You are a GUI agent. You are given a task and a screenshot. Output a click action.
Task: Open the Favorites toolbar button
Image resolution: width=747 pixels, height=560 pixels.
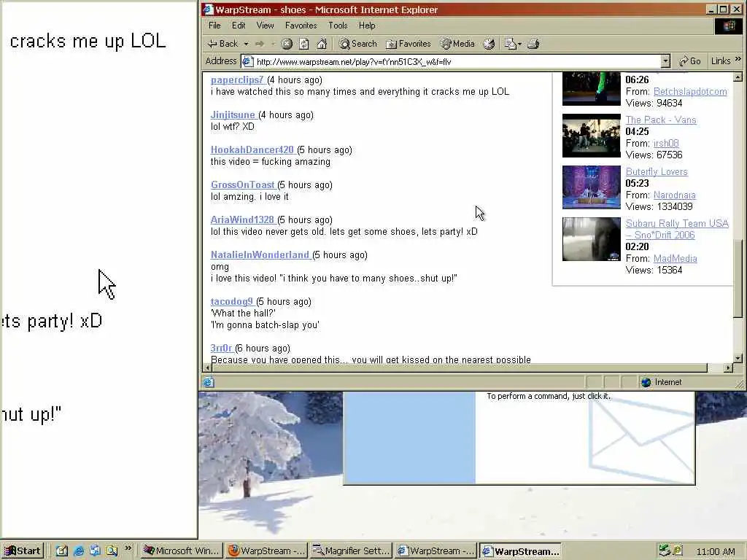(409, 44)
